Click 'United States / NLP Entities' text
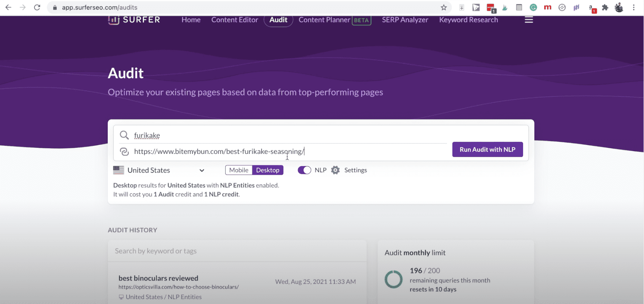 point(164,297)
